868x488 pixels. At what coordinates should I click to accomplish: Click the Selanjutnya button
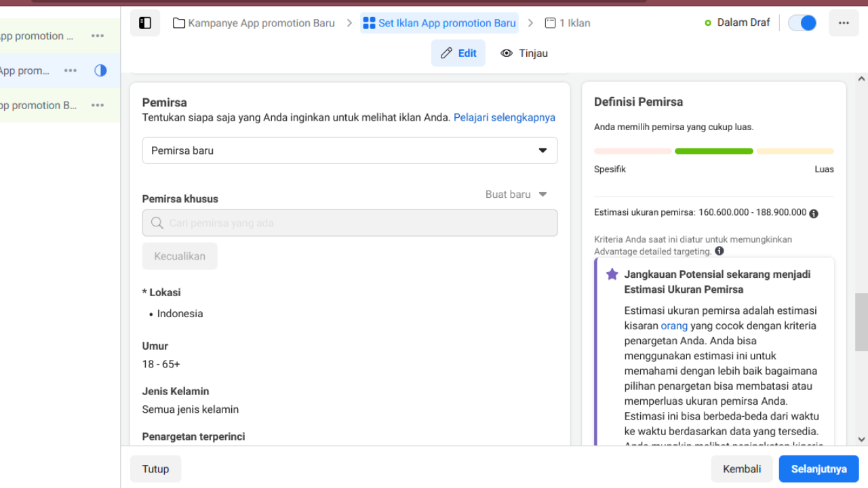[819, 469]
